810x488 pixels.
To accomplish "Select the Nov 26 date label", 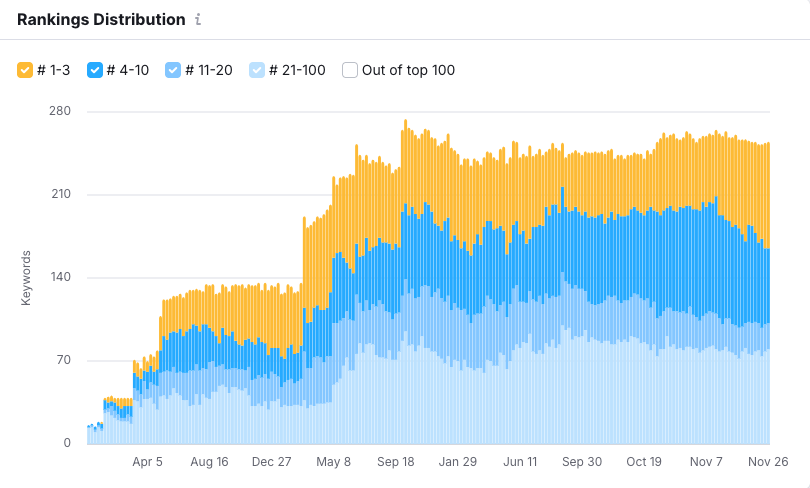I will coord(769,462).
